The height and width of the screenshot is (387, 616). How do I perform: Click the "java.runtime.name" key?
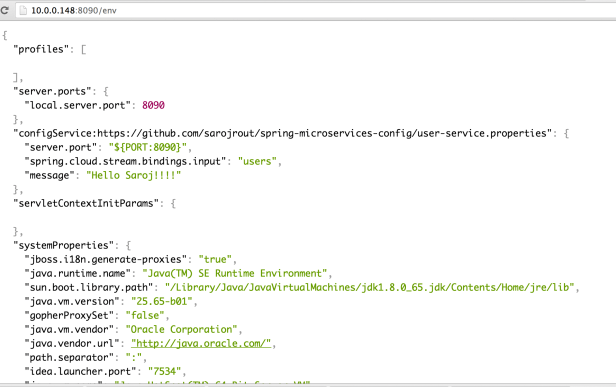click(77, 273)
